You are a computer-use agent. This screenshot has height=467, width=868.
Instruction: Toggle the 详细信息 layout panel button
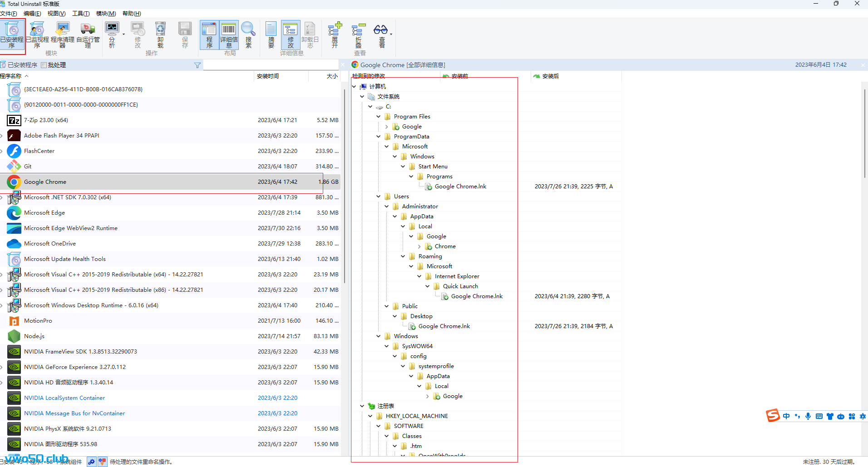pyautogui.click(x=229, y=34)
